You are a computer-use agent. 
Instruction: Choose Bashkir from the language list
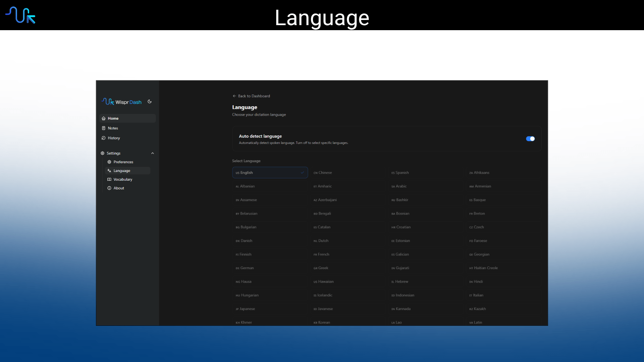(426, 200)
